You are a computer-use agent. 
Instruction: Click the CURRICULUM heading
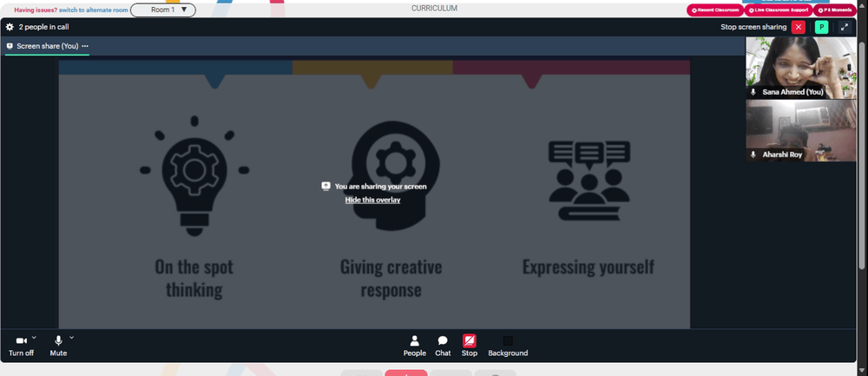tap(435, 9)
